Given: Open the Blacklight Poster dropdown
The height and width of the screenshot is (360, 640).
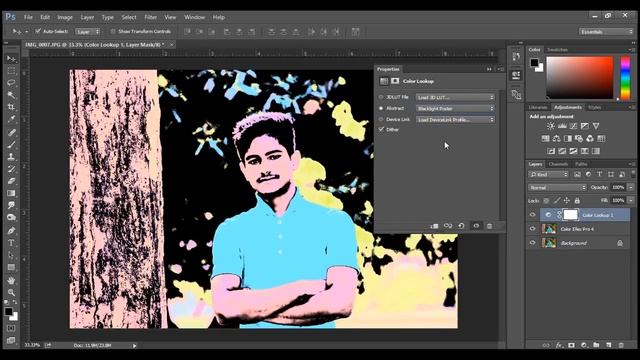Looking at the screenshot, I should point(455,108).
